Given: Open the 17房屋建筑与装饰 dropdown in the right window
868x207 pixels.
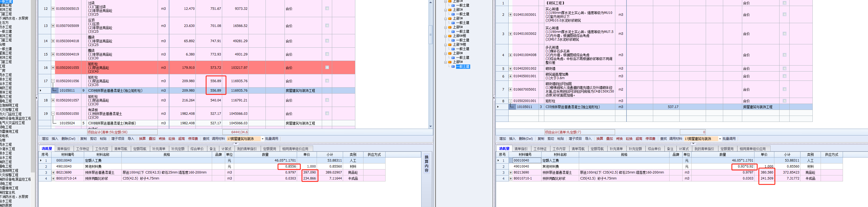Looking at the screenshot, I should click(x=720, y=139).
